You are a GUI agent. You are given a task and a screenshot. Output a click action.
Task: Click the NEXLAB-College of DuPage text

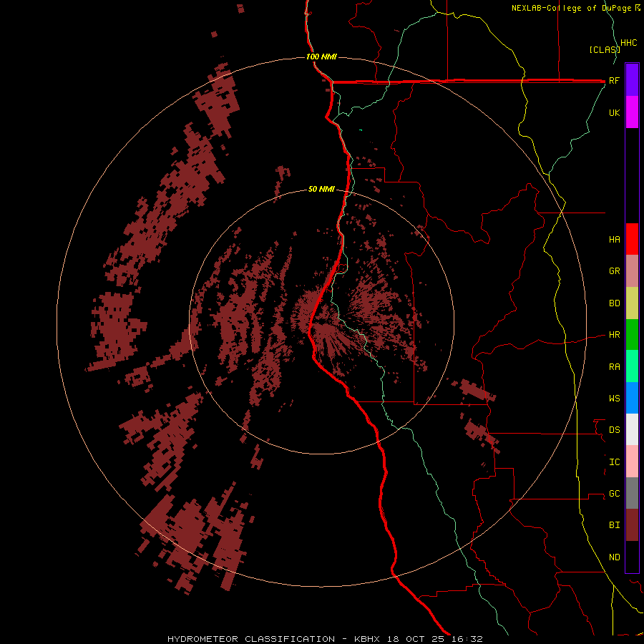point(572,8)
